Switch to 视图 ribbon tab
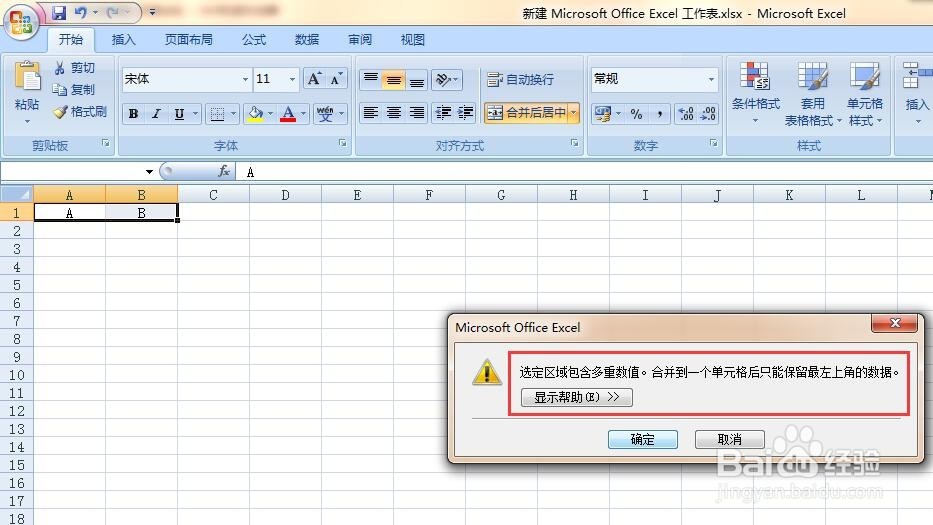Image resolution: width=933 pixels, height=525 pixels. click(x=413, y=40)
